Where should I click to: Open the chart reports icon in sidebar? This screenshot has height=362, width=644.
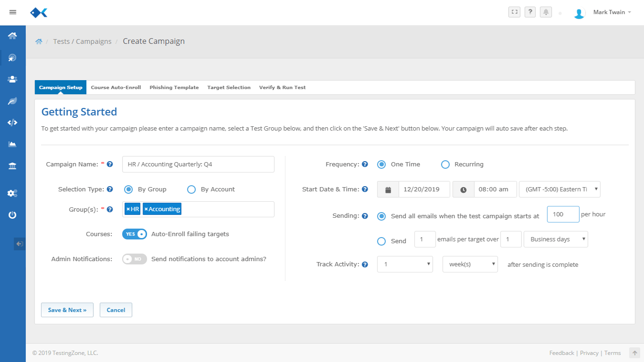coord(13,144)
